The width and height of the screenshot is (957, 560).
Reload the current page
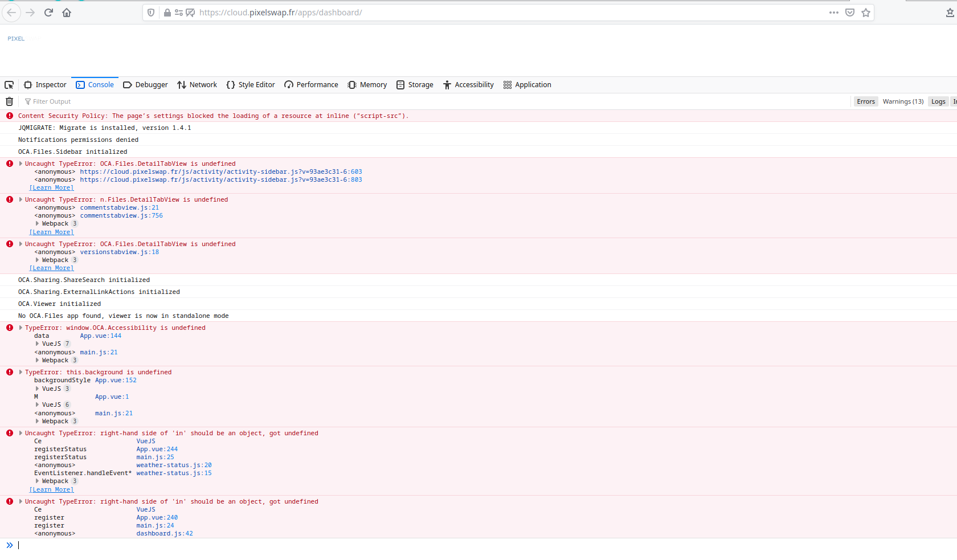(x=48, y=13)
